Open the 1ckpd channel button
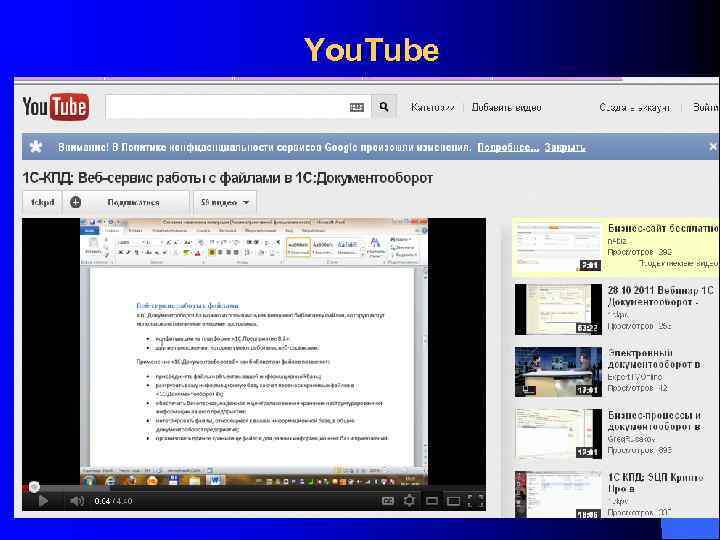Screen dimensions: 720x540 (x=42, y=202)
